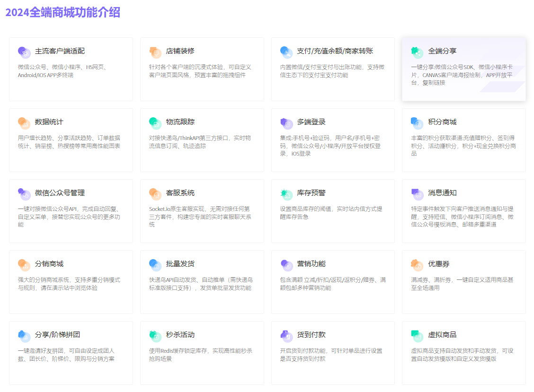Click the 多端登录 shield icon
Screen dimensions: 534x392
286,123
